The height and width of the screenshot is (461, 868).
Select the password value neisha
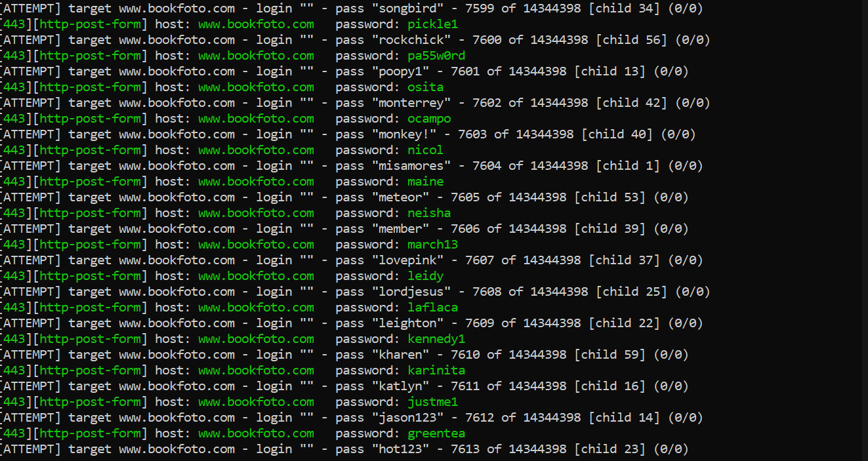click(429, 213)
